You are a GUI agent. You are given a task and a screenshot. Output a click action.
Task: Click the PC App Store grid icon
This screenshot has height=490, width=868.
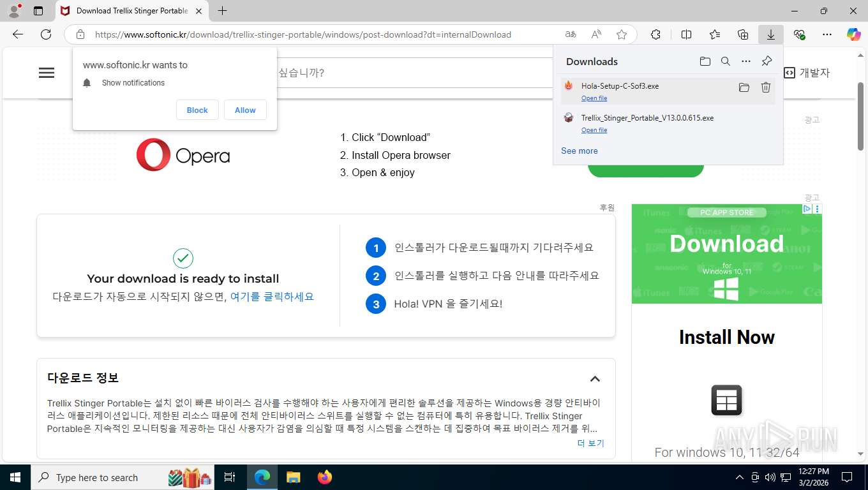[727, 401]
